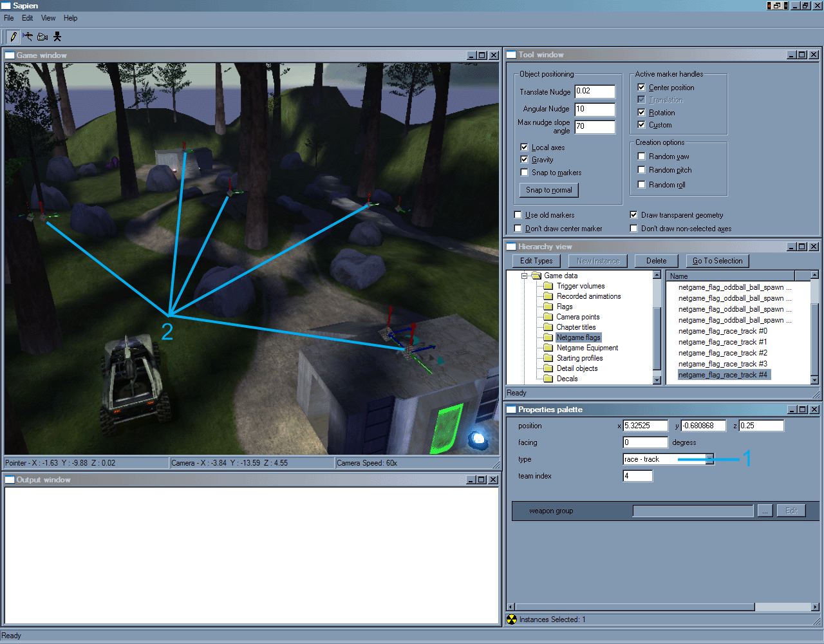Click the Sapien application title bar icon
The image size is (824, 644).
tap(6, 6)
